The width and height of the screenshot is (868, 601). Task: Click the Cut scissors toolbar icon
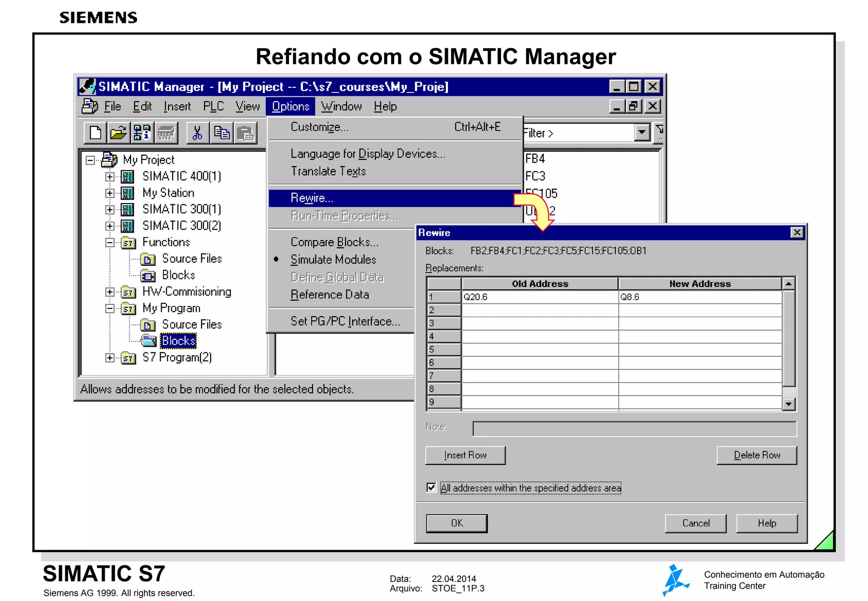point(197,133)
